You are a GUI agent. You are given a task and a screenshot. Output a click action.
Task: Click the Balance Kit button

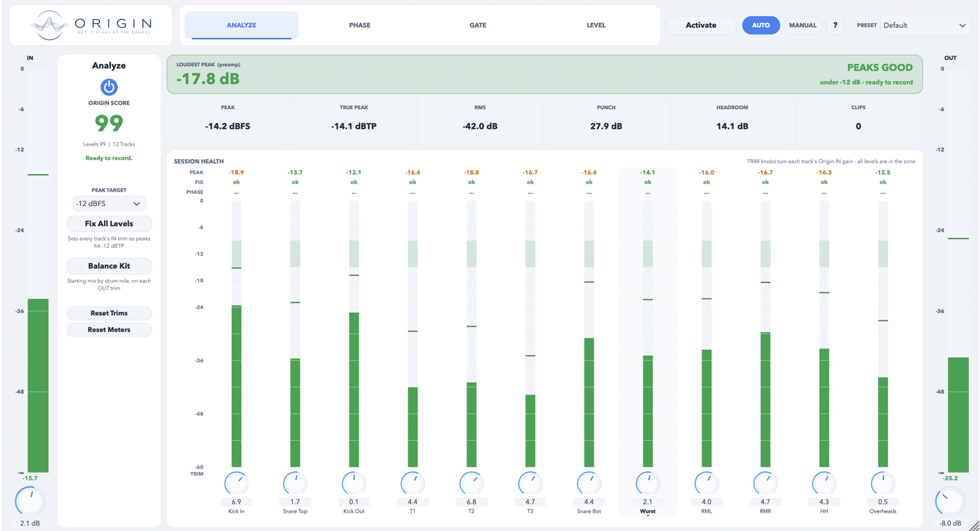109,266
